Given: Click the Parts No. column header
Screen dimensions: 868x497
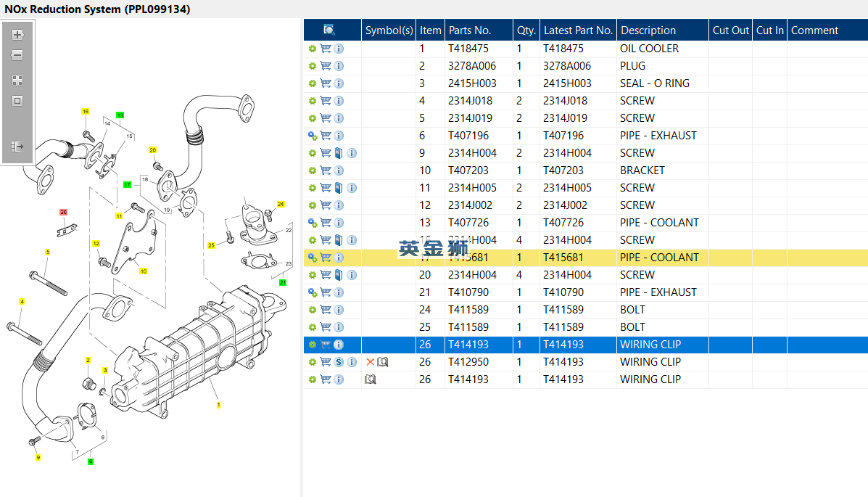Looking at the screenshot, I should pyautogui.click(x=479, y=30).
